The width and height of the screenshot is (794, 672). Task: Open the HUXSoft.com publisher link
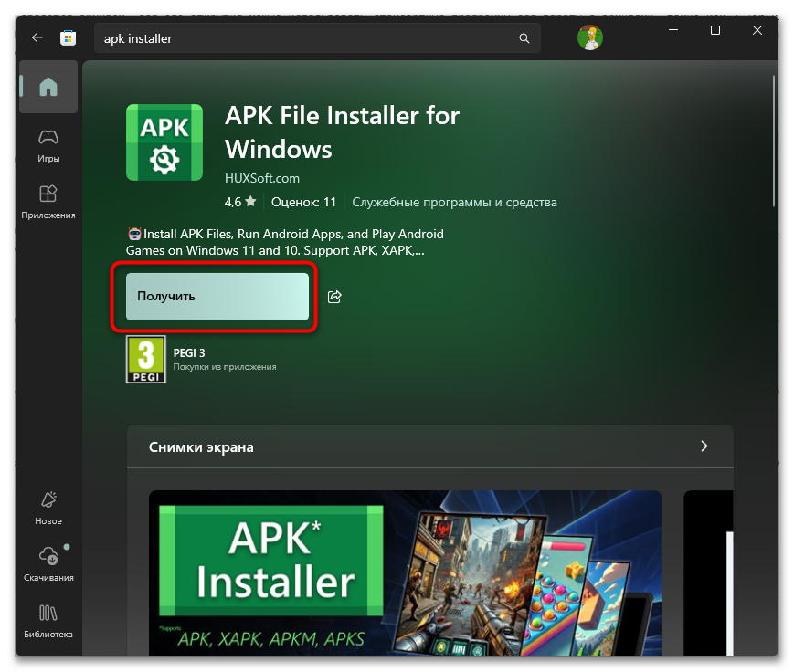click(262, 178)
